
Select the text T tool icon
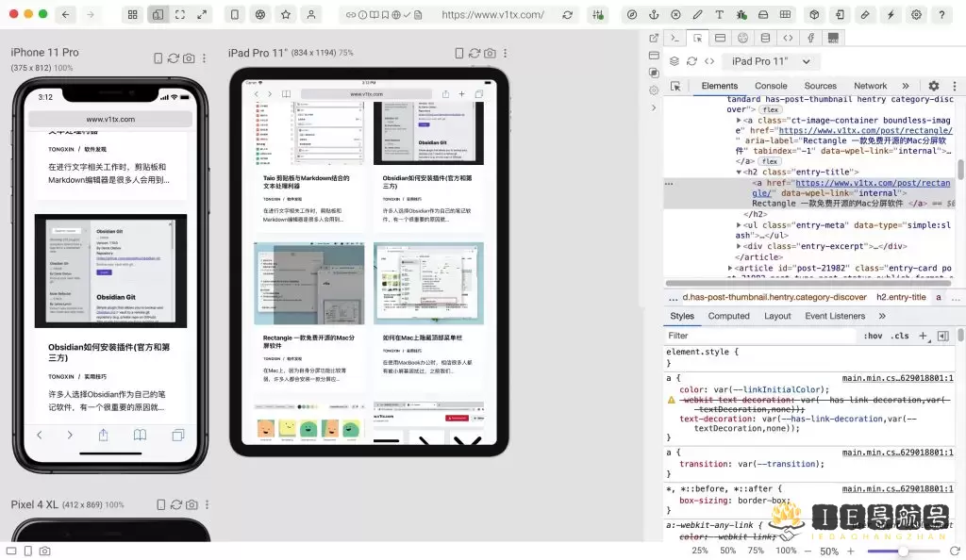pyautogui.click(x=719, y=15)
